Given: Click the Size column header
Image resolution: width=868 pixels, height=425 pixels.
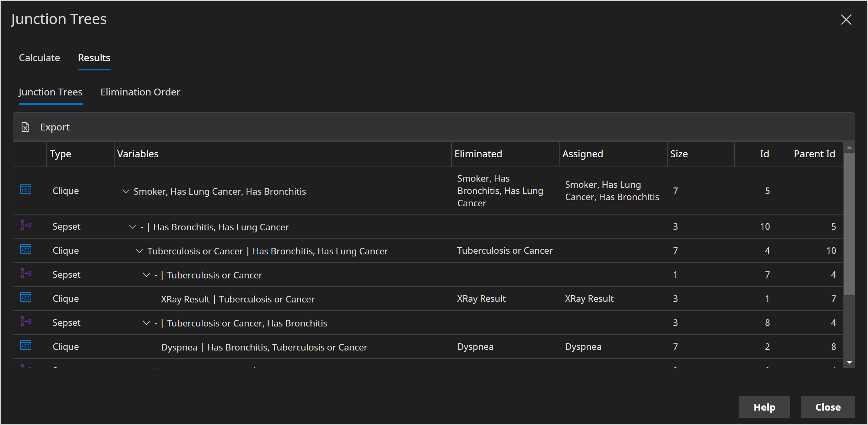Looking at the screenshot, I should pyautogui.click(x=679, y=154).
